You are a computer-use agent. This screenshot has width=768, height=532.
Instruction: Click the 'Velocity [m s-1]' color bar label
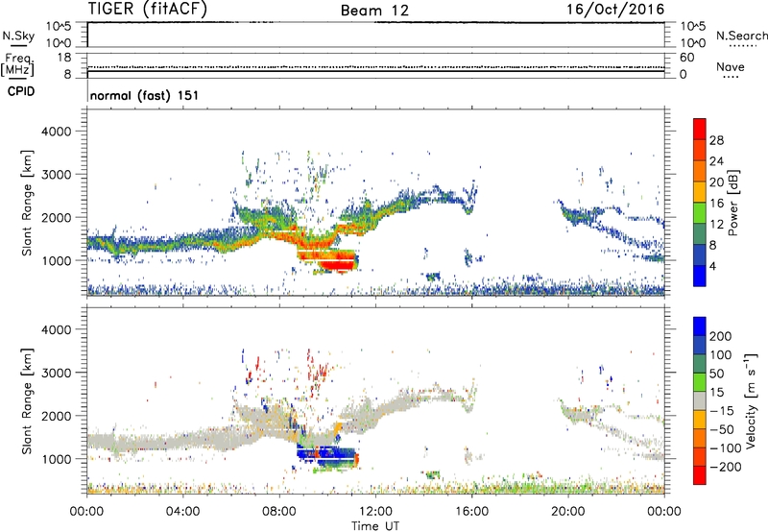(x=751, y=400)
